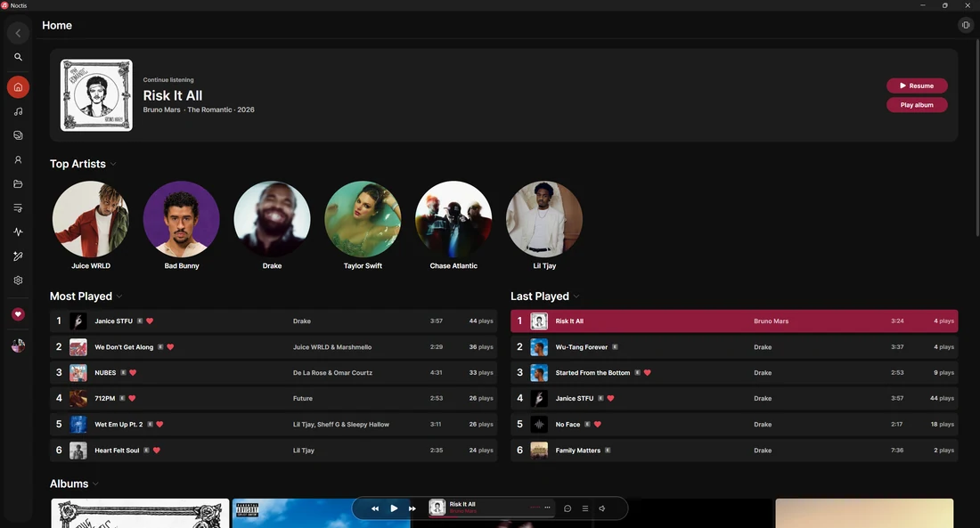980x528 pixels.
Task: Open the Songs music-note sidebar icon
Action: click(18, 111)
